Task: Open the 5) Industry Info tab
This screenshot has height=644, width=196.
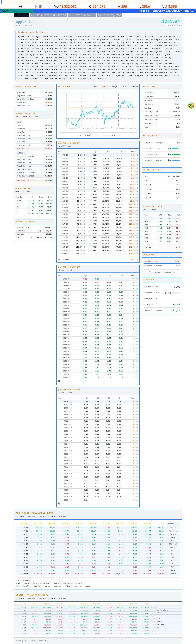Action: pos(109,15)
